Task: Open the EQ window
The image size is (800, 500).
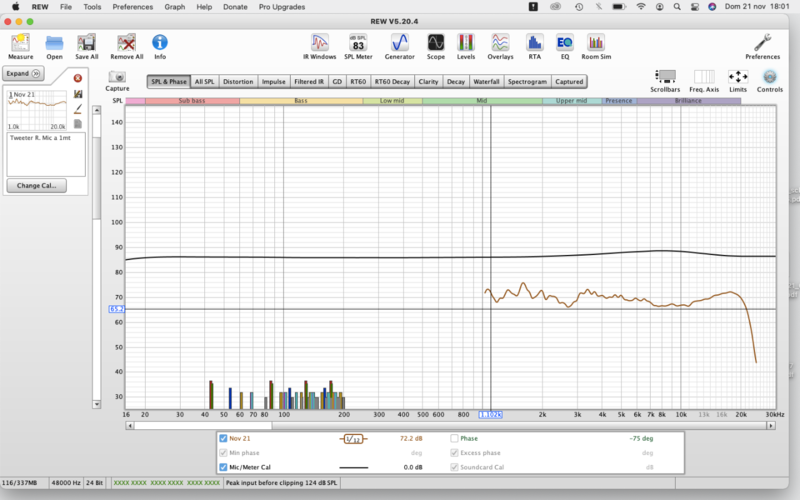Action: 564,43
